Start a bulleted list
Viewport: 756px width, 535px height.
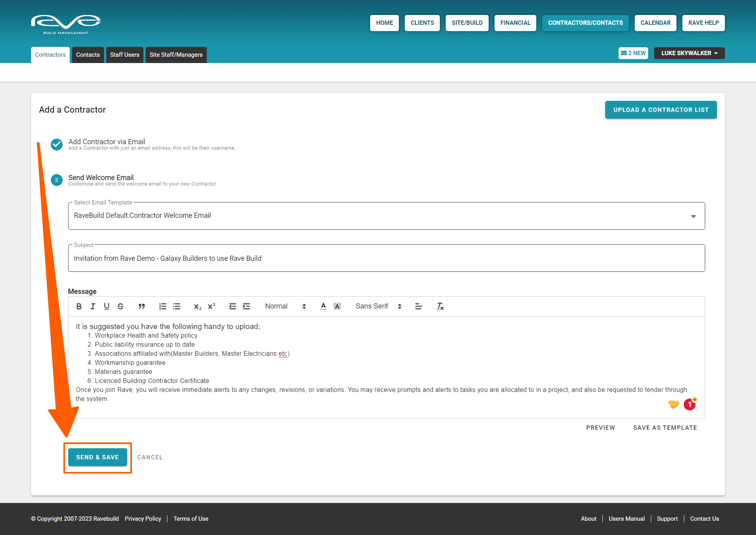[x=176, y=306]
